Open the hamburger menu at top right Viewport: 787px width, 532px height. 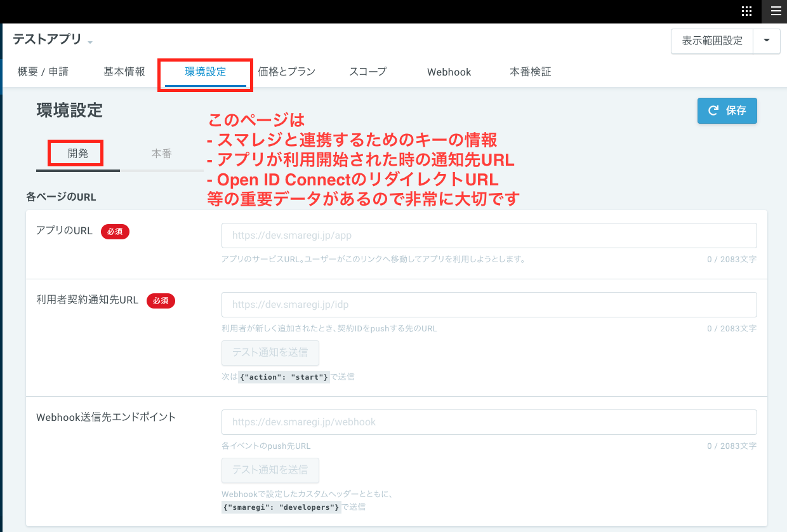coord(775,11)
